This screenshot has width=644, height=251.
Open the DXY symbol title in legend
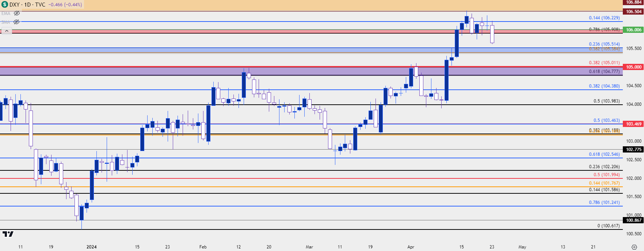click(27, 5)
